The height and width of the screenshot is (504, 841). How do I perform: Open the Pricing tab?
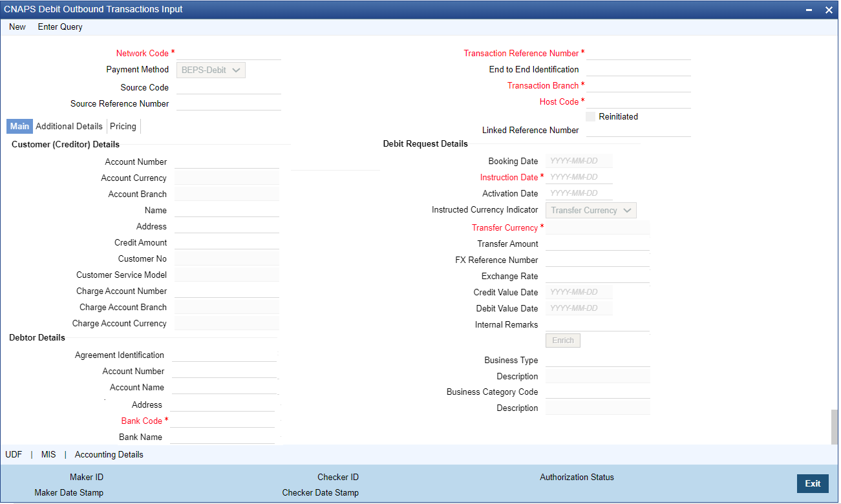pos(123,126)
